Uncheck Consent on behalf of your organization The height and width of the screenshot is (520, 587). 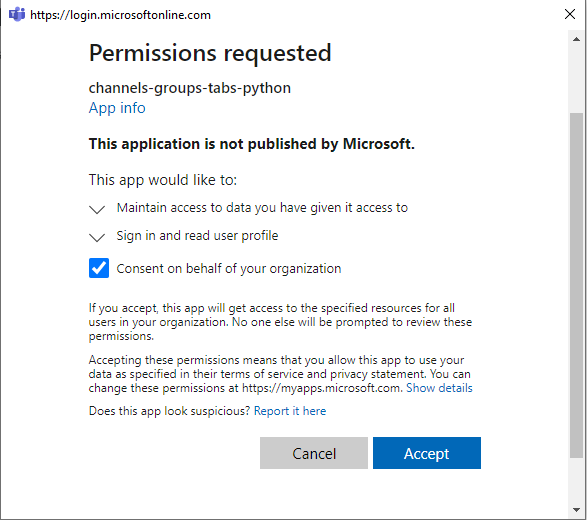click(99, 268)
